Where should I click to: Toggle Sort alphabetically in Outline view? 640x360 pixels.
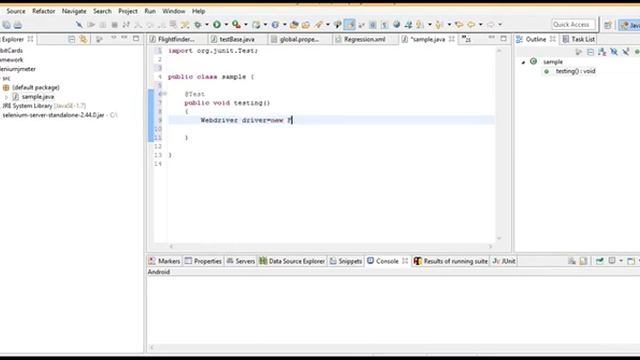(x=602, y=52)
